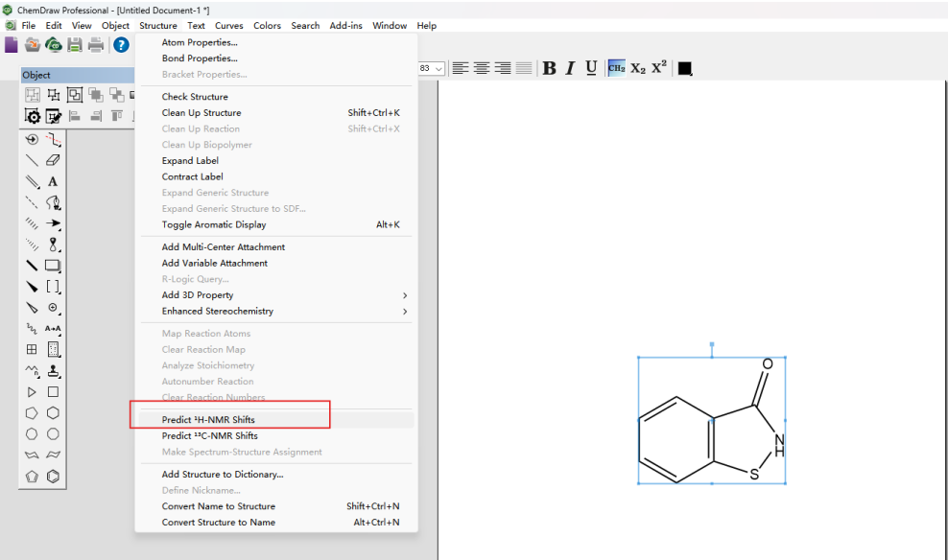Image resolution: width=948 pixels, height=560 pixels.
Task: Open the blue Help question mark icon
Action: point(121,45)
